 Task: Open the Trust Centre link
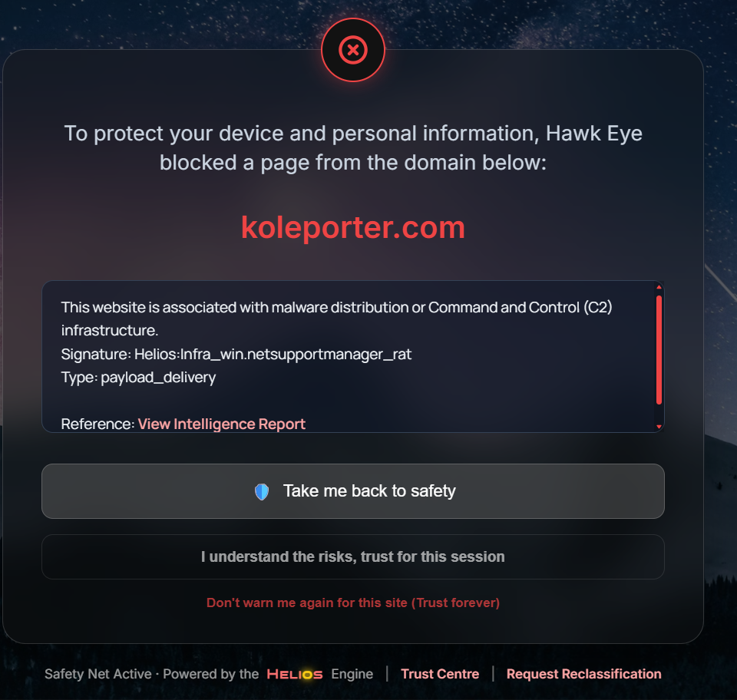(x=440, y=674)
